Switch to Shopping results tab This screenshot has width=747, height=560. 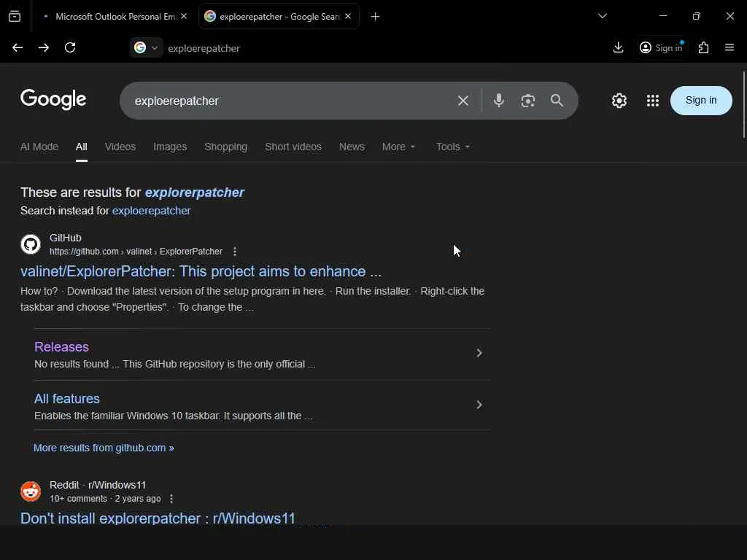tap(226, 147)
